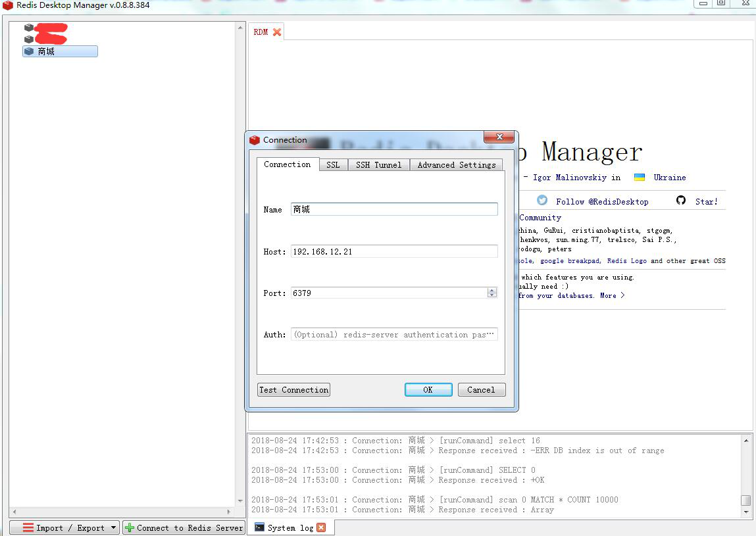Screen dimensions: 756x536
Task: Click the log panel scrollbar up arrow
Action: point(746,441)
